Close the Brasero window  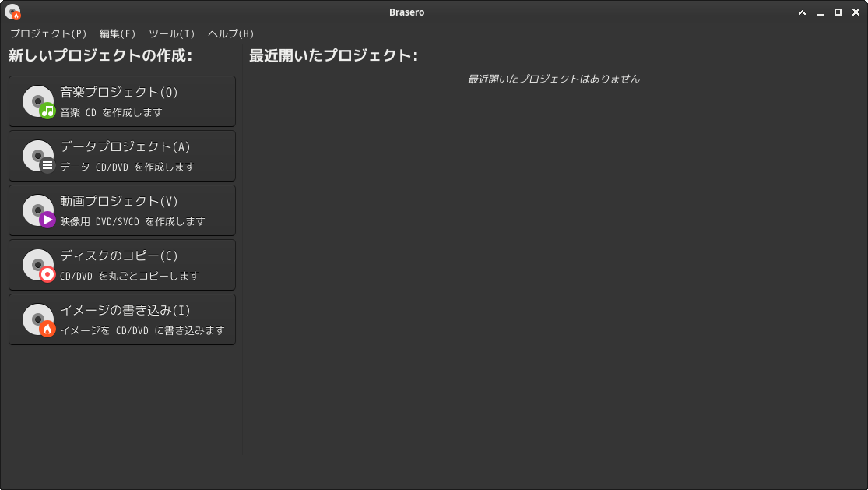pyautogui.click(x=856, y=12)
